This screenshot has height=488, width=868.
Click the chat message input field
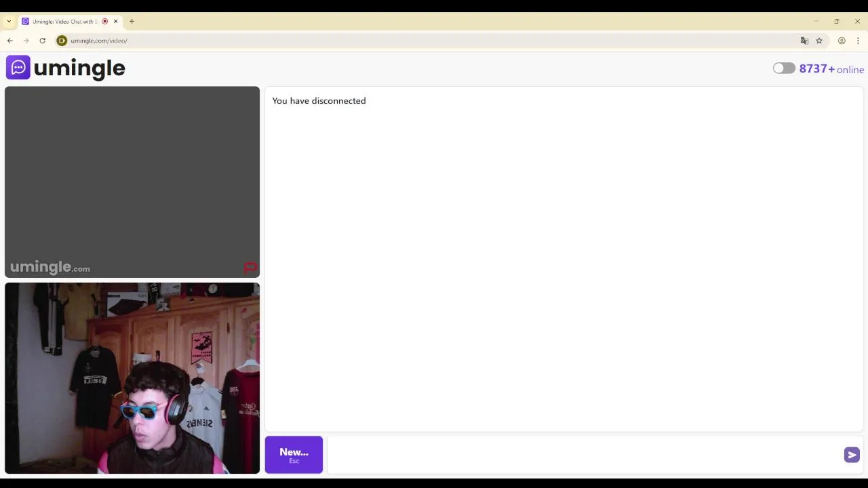click(x=585, y=455)
